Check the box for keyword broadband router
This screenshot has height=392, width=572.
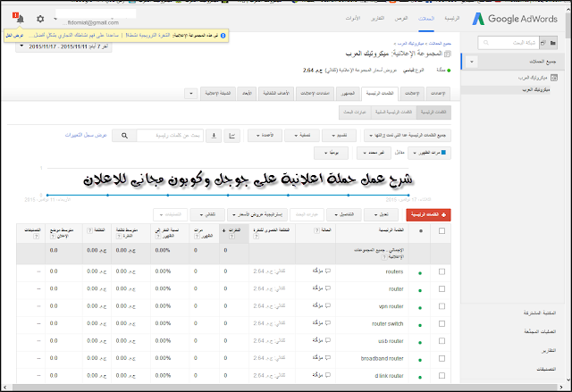pos(442,358)
